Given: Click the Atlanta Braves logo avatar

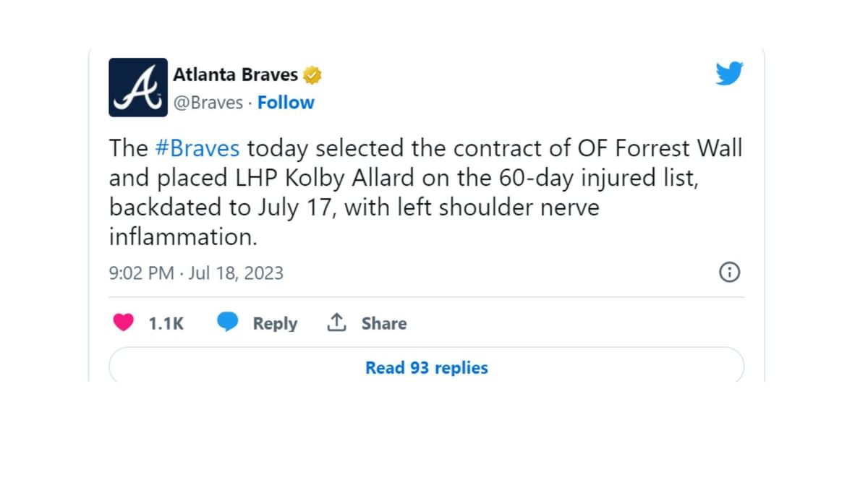Looking at the screenshot, I should tap(138, 87).
